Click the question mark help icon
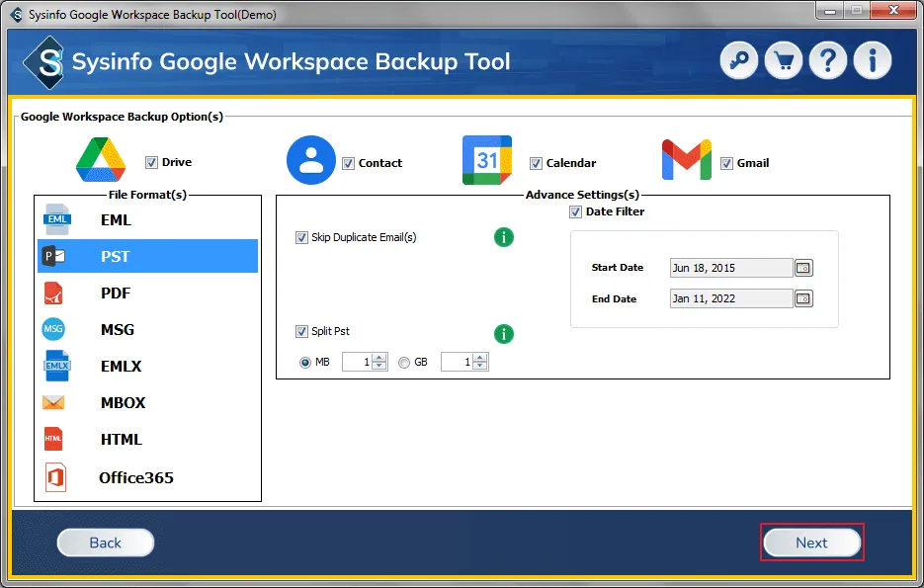924x588 pixels. [x=828, y=61]
